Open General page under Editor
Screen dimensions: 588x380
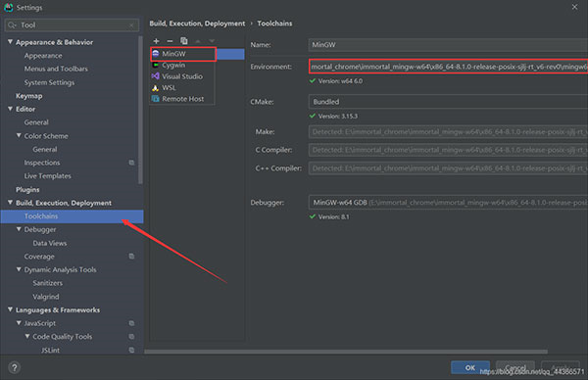click(36, 122)
